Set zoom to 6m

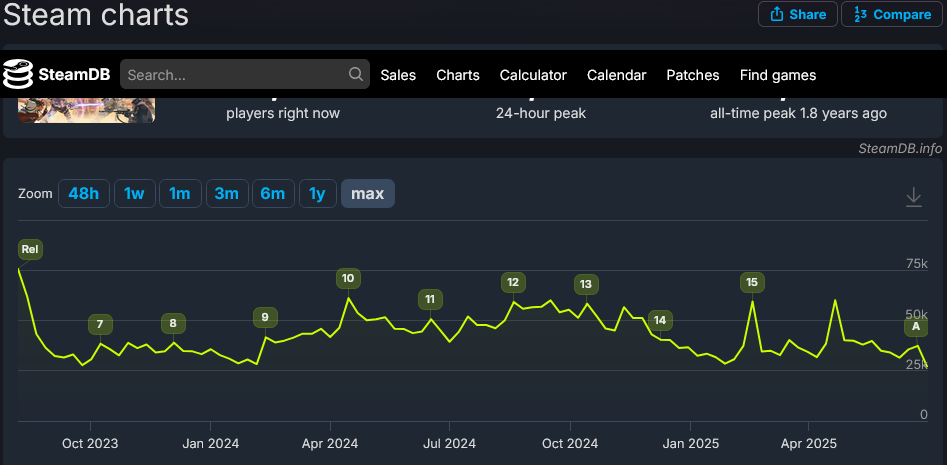click(x=273, y=194)
